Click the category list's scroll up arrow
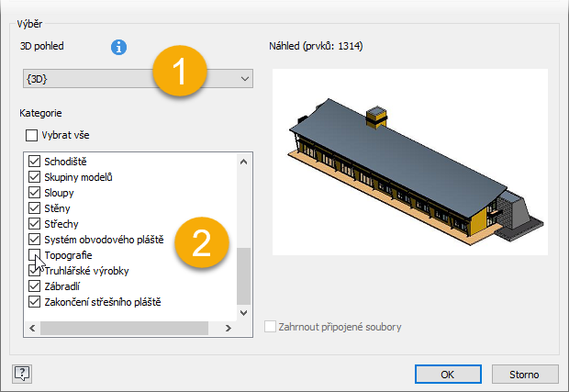Screen dimensions: 569x392 [x=244, y=162]
